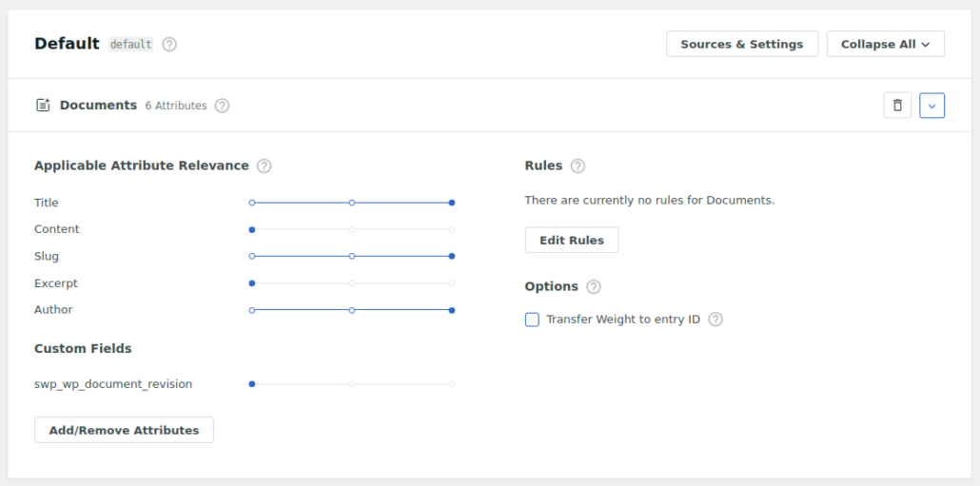Enable Transfer Weight to entry ID checkbox
This screenshot has width=980, height=486.
[532, 320]
